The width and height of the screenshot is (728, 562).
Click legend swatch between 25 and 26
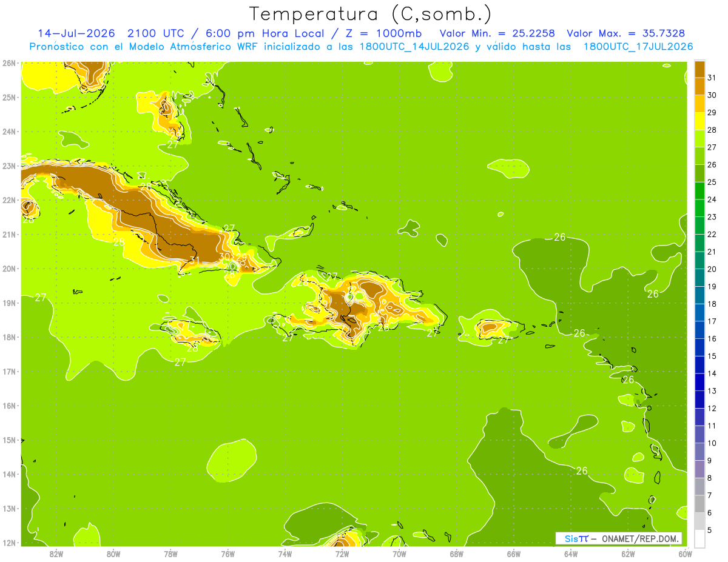coord(699,173)
